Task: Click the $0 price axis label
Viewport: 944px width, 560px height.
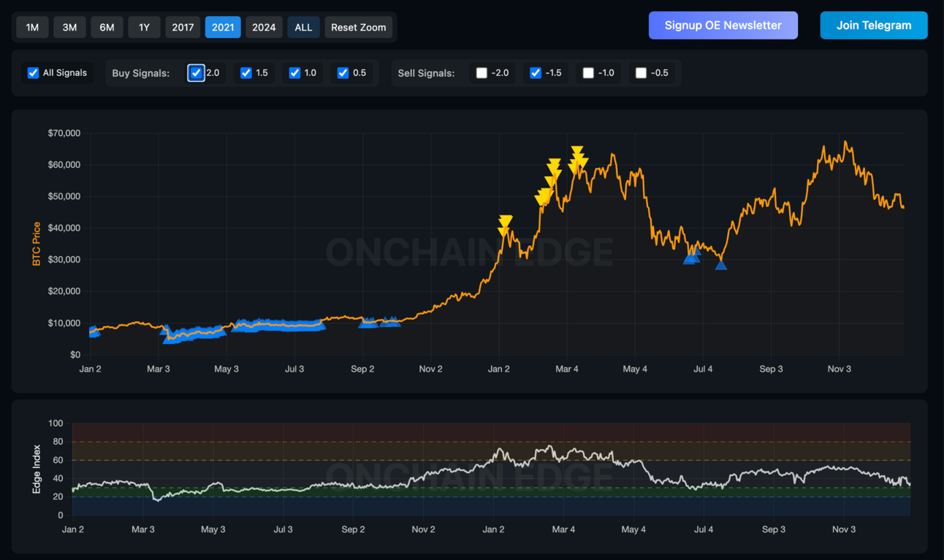Action: click(75, 355)
